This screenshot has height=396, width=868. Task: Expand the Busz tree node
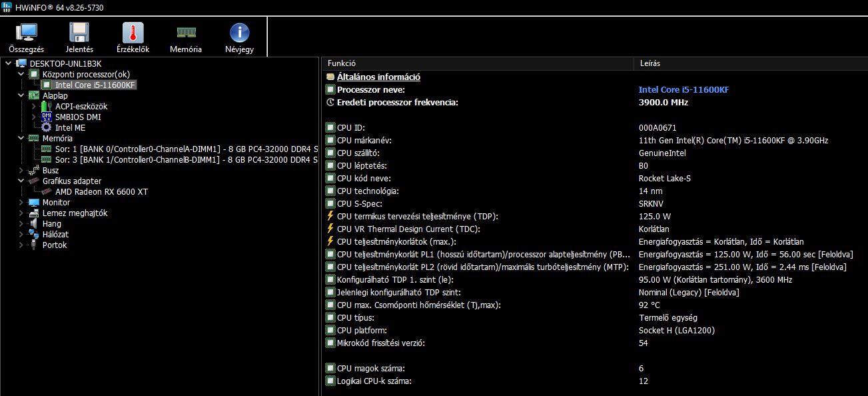(x=21, y=170)
